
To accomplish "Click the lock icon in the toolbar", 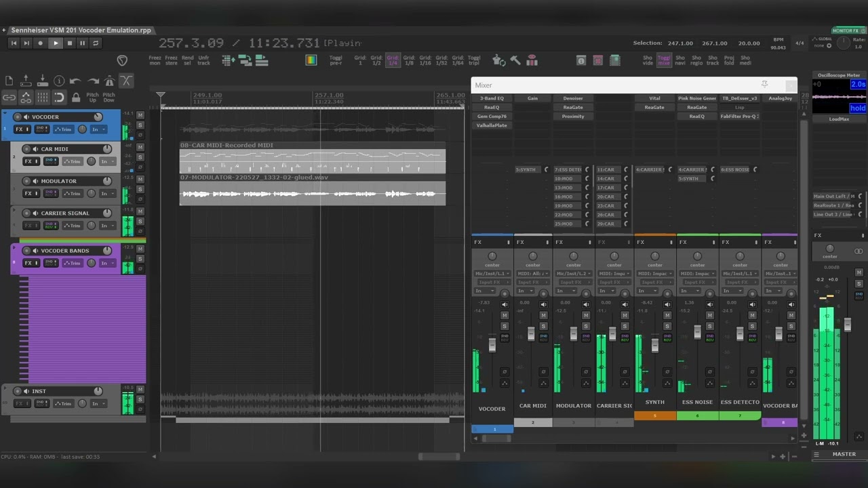I will [76, 98].
